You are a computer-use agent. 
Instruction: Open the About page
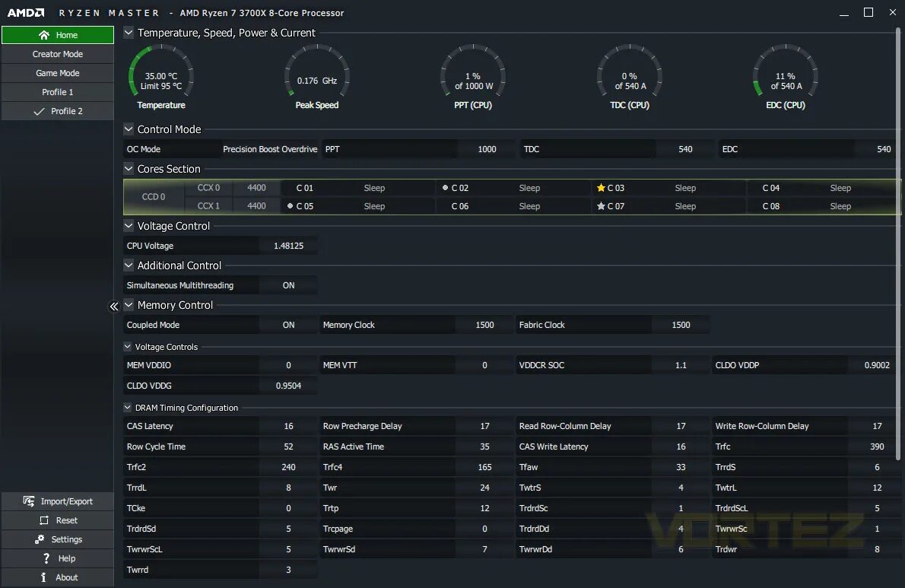coord(58,577)
